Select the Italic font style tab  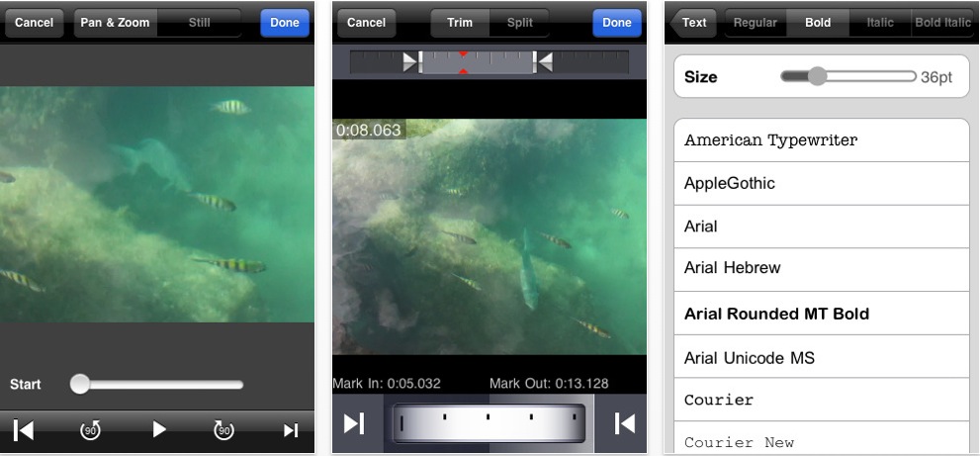[x=879, y=23]
